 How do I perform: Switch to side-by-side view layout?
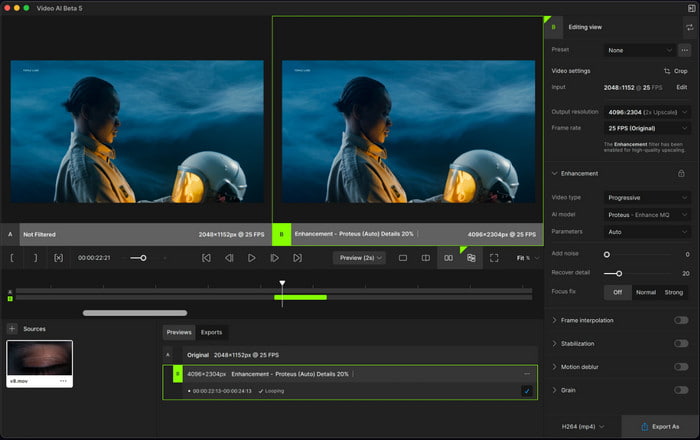448,258
